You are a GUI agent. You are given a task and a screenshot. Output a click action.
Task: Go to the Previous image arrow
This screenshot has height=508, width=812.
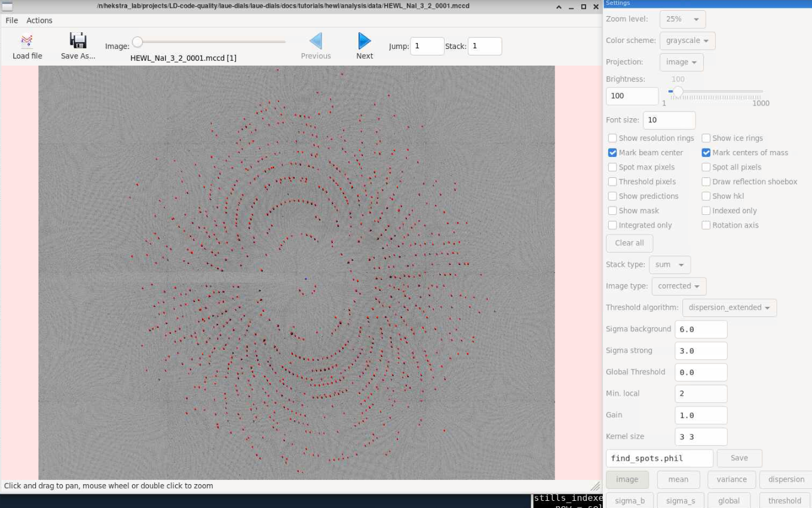[x=315, y=41]
